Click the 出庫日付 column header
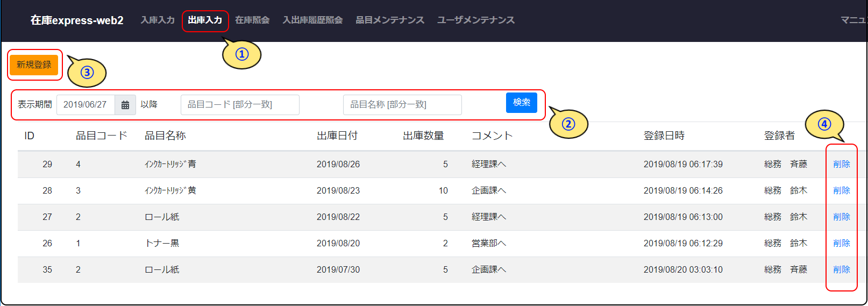The height and width of the screenshot is (306, 868). tap(337, 136)
